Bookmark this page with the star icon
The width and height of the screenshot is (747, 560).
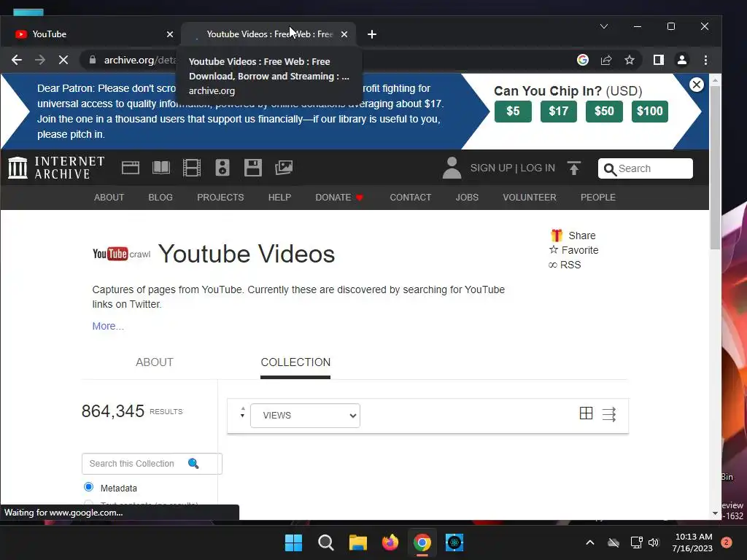pyautogui.click(x=630, y=60)
